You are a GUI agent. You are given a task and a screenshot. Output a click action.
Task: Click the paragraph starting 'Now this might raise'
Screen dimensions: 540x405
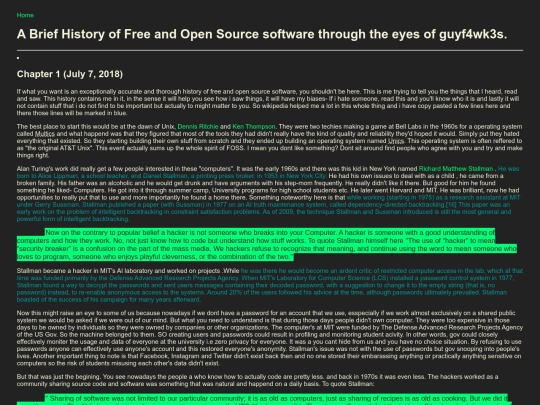coord(270,338)
